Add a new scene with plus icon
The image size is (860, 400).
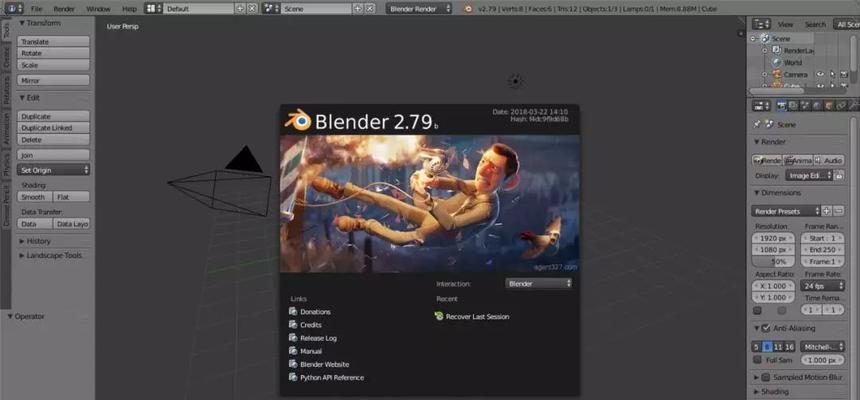pyautogui.click(x=358, y=9)
